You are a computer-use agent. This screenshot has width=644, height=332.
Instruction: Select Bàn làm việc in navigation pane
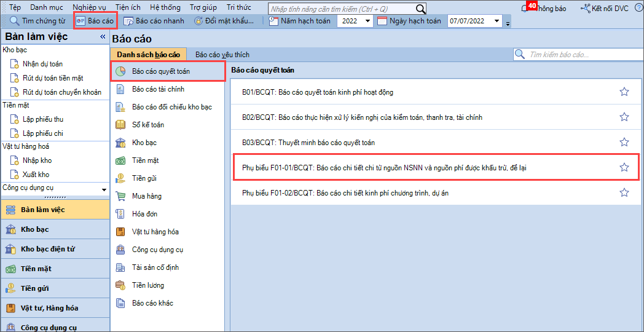[x=55, y=210]
